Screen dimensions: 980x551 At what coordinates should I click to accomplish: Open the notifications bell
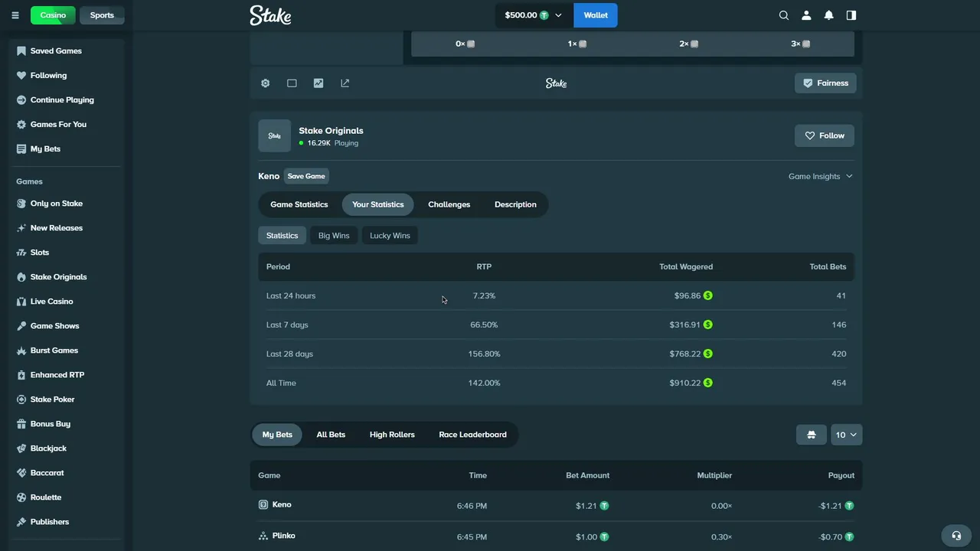point(828,15)
